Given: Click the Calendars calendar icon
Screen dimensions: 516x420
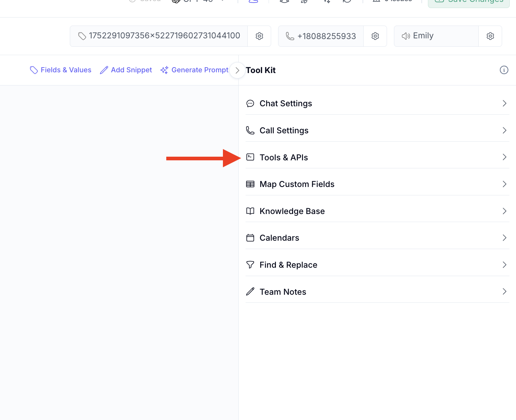Looking at the screenshot, I should (250, 238).
